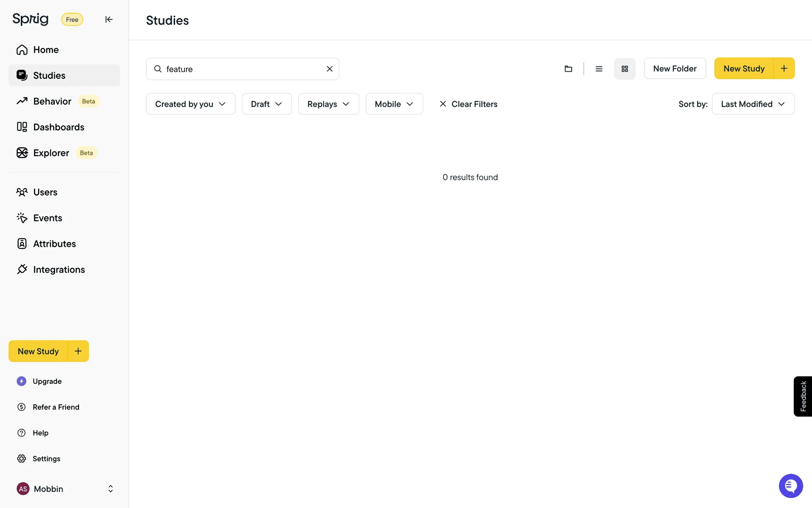Switch to grid view layout
Image resolution: width=812 pixels, height=508 pixels.
625,69
